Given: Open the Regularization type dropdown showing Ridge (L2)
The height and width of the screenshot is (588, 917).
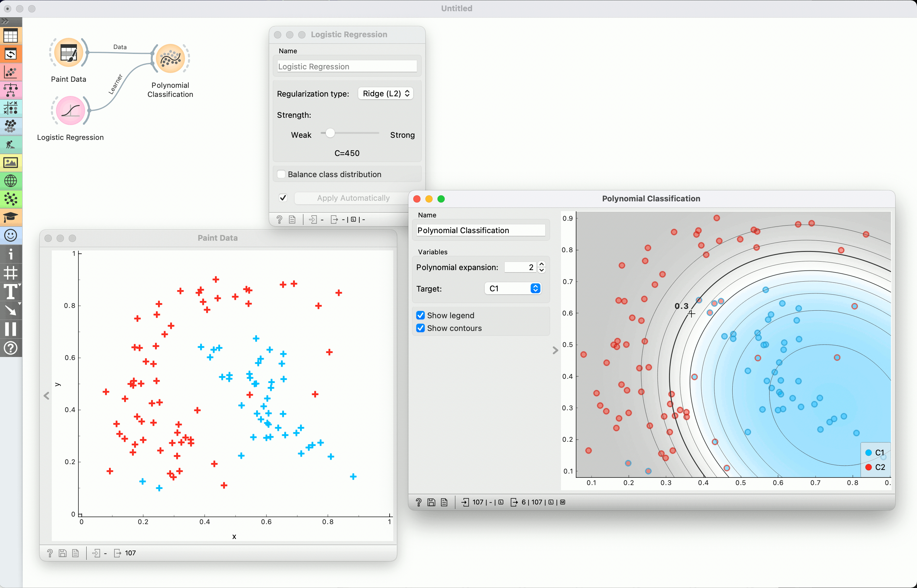Looking at the screenshot, I should click(386, 94).
